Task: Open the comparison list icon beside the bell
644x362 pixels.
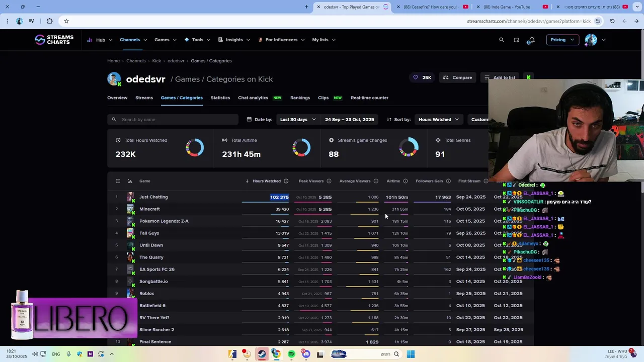Action: coord(516,40)
